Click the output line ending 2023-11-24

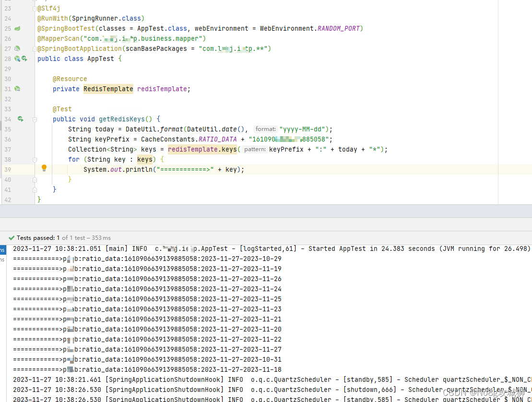tap(147, 289)
